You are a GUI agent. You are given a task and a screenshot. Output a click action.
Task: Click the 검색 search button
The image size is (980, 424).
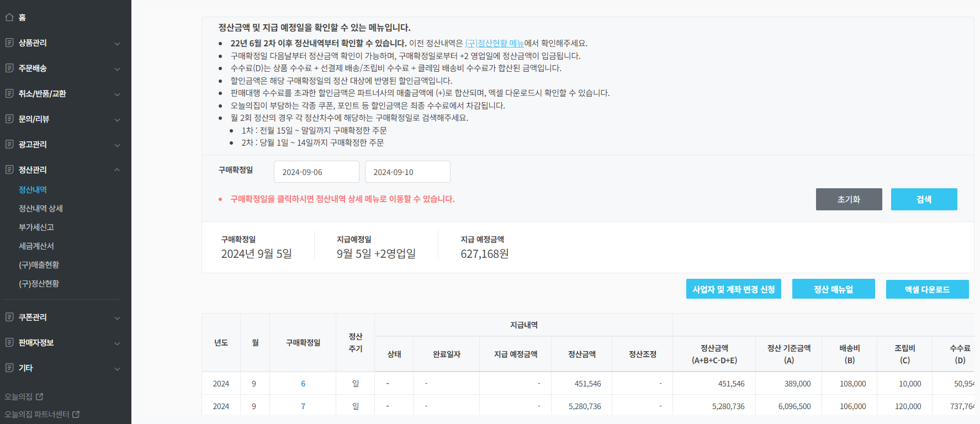point(924,199)
